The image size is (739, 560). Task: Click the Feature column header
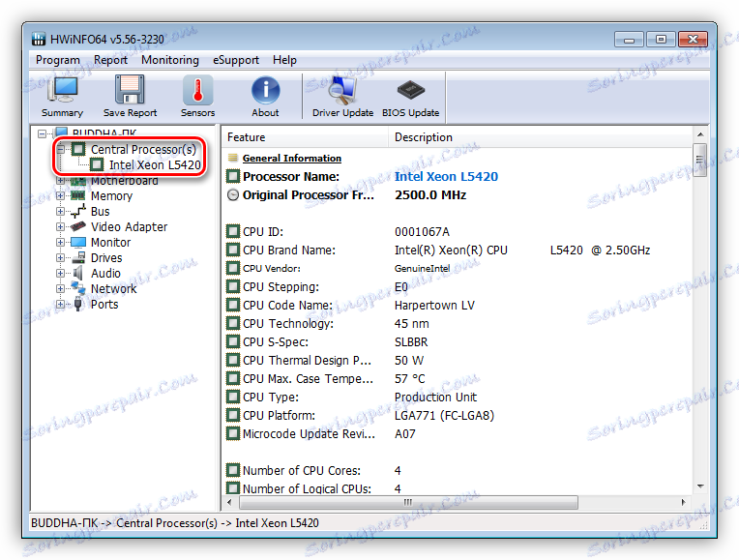click(x=305, y=137)
